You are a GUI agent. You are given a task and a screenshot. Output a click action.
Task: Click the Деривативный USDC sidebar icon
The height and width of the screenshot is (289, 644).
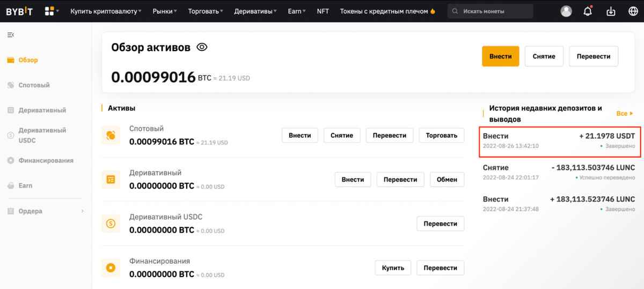point(11,135)
